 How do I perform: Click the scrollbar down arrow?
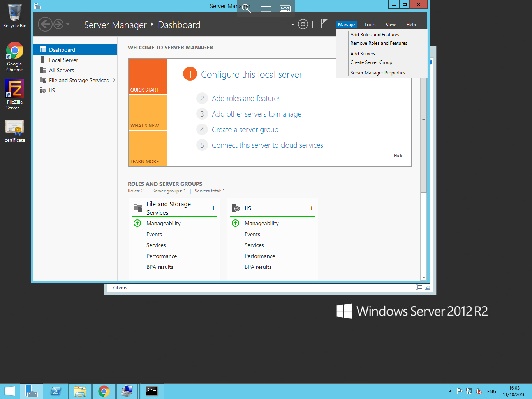[423, 277]
